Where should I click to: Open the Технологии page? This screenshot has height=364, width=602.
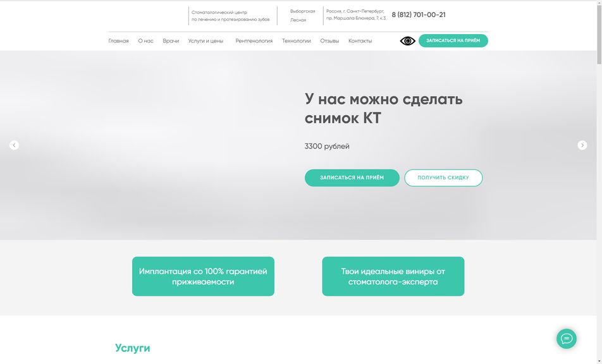click(x=296, y=40)
